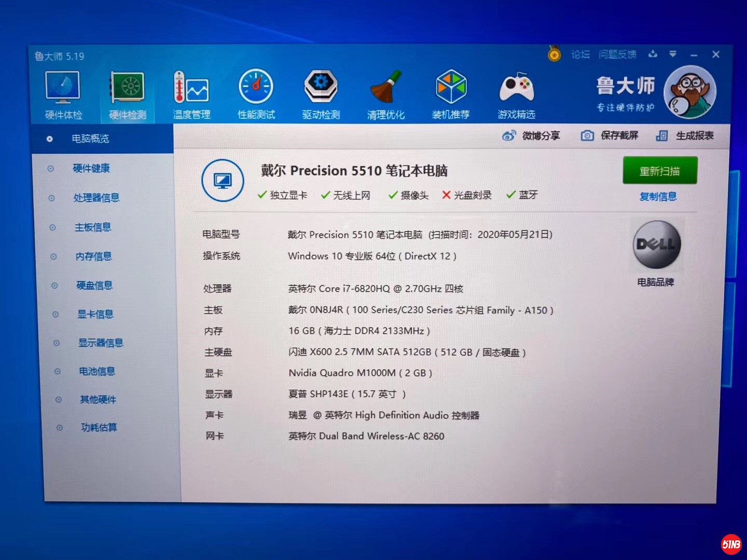Image resolution: width=747 pixels, height=560 pixels.
Task: Click the Dell 电脑品牌 brand logo
Action: [x=656, y=245]
